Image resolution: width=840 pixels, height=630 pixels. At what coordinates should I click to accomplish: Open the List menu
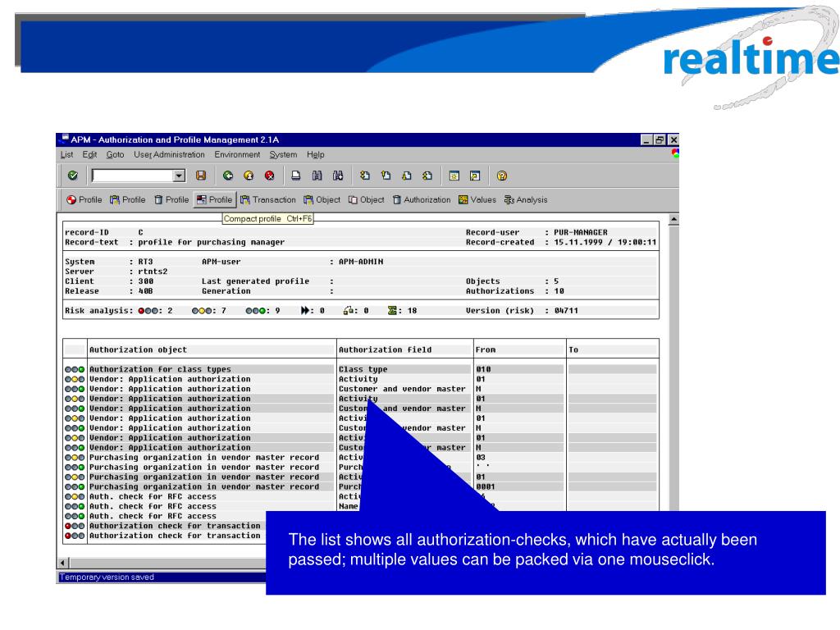tap(67, 155)
